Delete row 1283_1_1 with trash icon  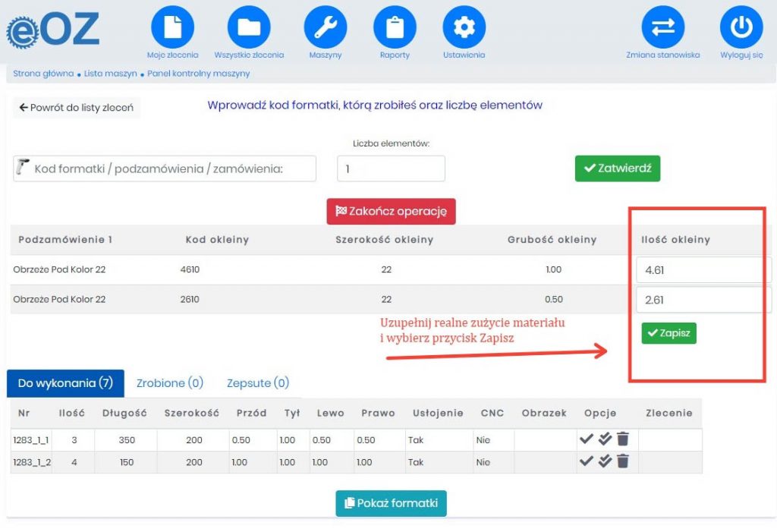(x=623, y=439)
